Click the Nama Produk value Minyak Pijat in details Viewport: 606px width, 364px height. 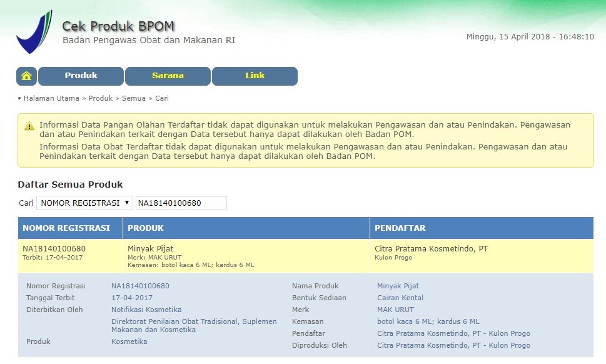(x=398, y=286)
